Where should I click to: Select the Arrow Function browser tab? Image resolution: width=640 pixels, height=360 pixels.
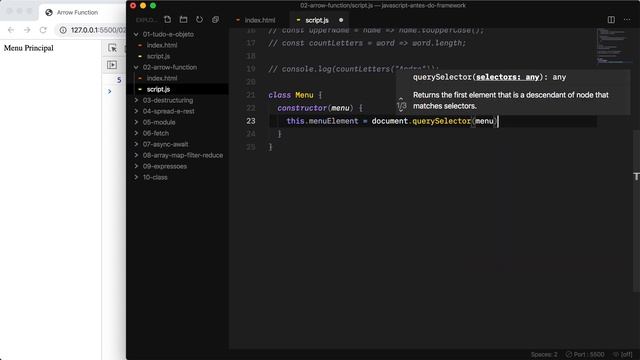(77, 12)
